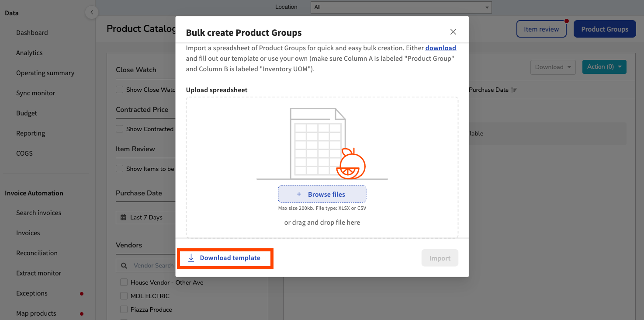644x320 pixels.
Task: Open Search invoices from the sidebar
Action: point(38,212)
